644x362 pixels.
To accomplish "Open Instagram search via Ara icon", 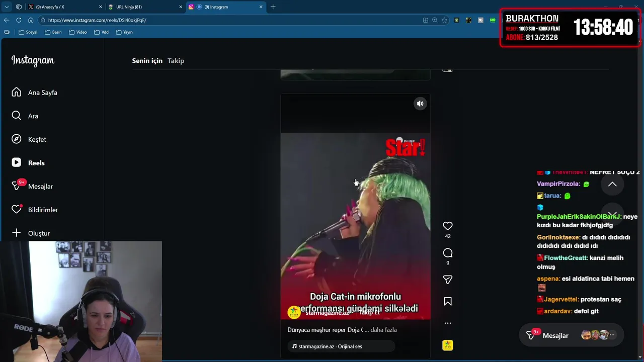I will (17, 116).
